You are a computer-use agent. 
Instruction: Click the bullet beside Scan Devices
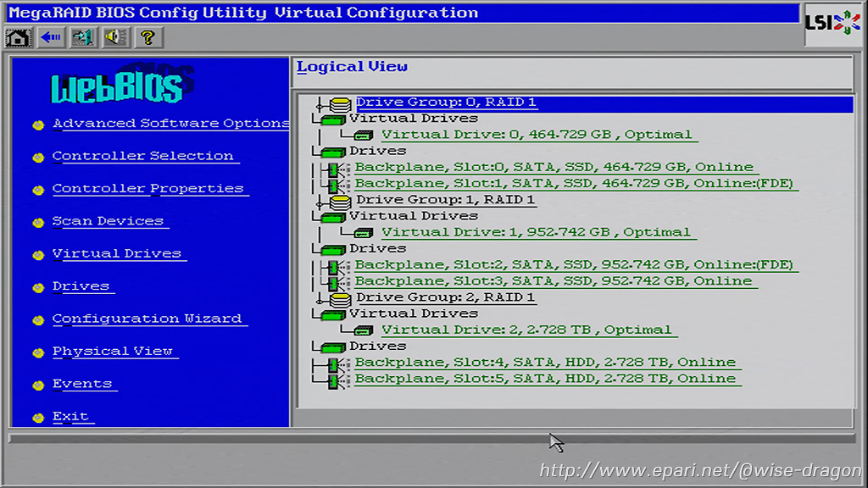pyautogui.click(x=38, y=223)
